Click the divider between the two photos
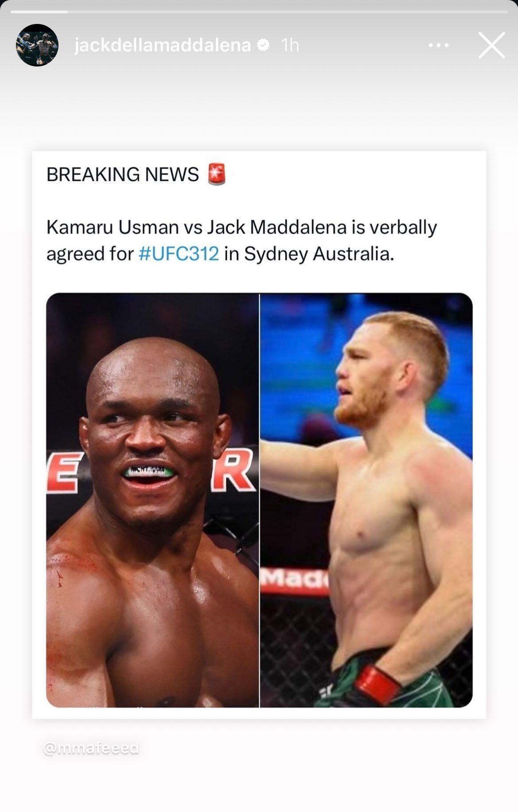The image size is (518, 812). pyautogui.click(x=259, y=500)
